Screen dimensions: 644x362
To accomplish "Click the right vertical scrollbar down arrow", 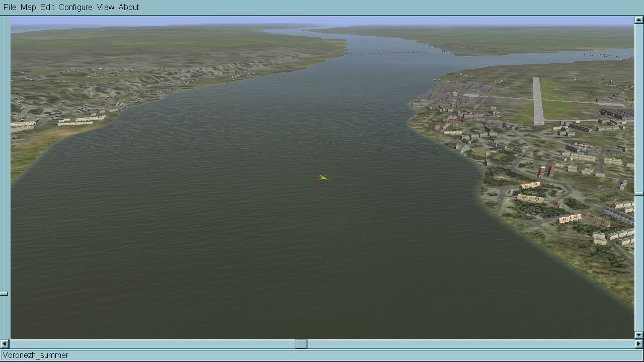I will [x=639, y=335].
